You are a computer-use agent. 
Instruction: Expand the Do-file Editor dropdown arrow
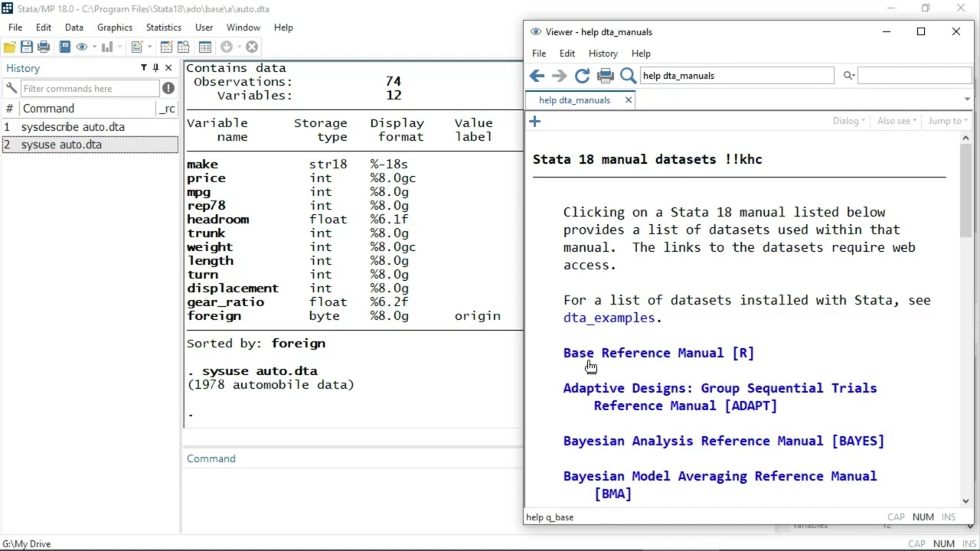coord(149,47)
